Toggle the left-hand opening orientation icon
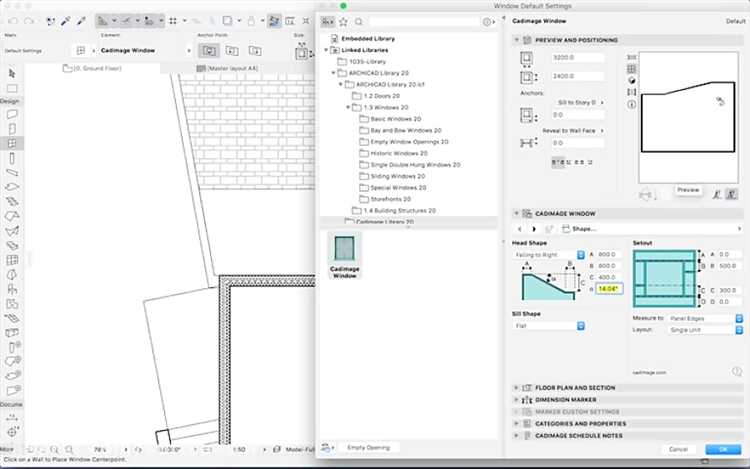The image size is (750, 469). coord(717,194)
